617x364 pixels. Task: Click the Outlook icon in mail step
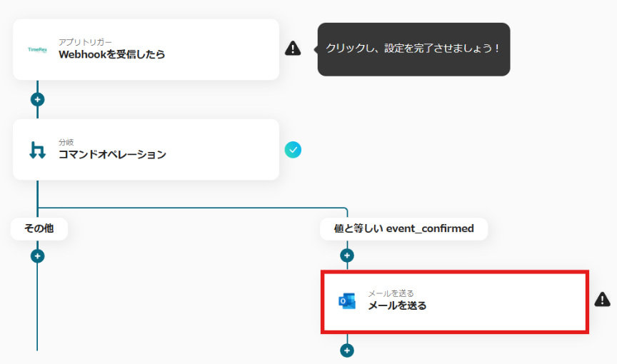(347, 301)
